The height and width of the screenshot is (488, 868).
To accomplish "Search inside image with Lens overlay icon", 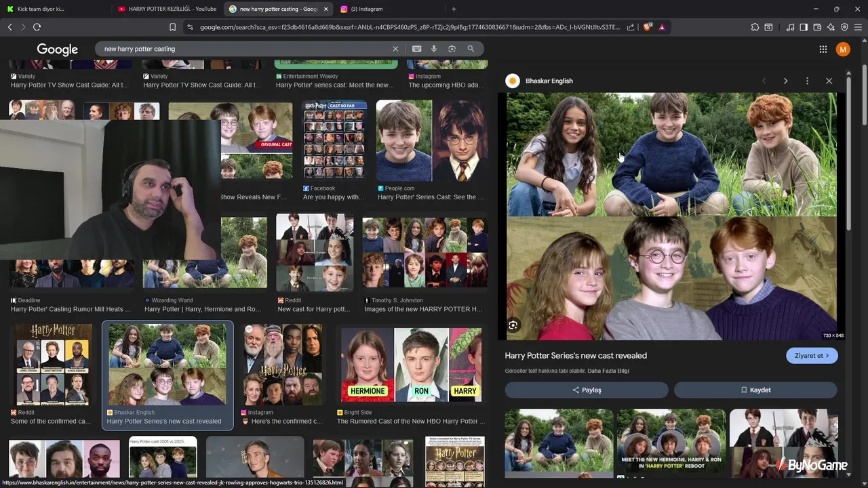I will pos(513,325).
